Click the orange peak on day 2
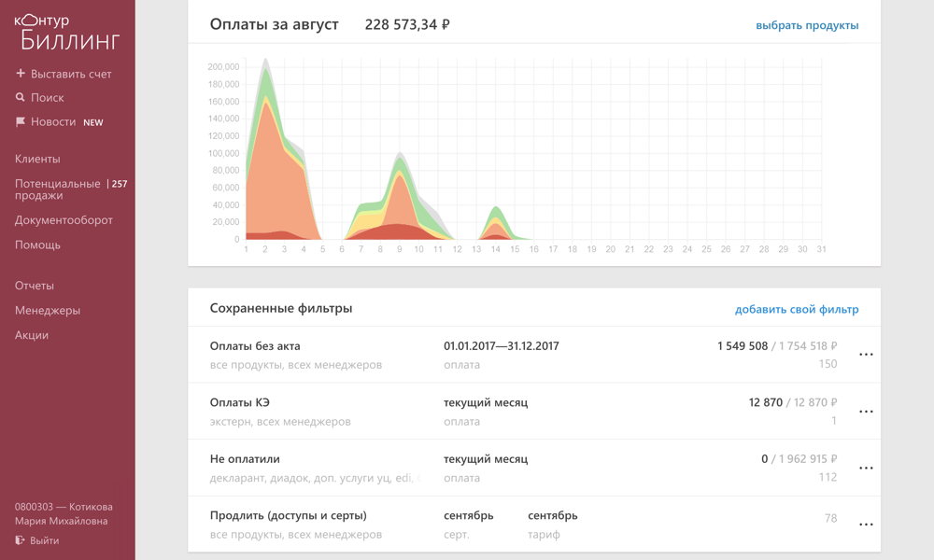The height and width of the screenshot is (560, 934). point(266,140)
